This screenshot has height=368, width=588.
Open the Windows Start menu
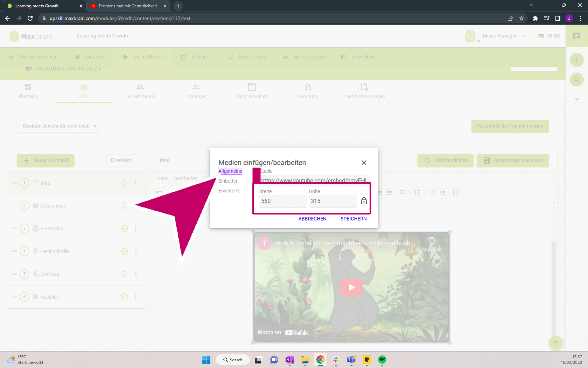coord(206,360)
